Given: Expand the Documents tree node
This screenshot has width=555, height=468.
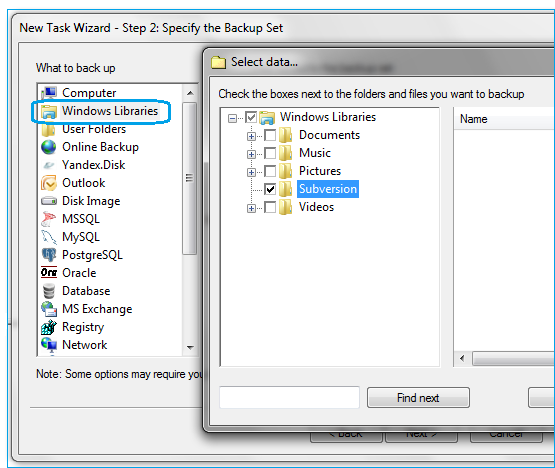Looking at the screenshot, I should pos(251,136).
